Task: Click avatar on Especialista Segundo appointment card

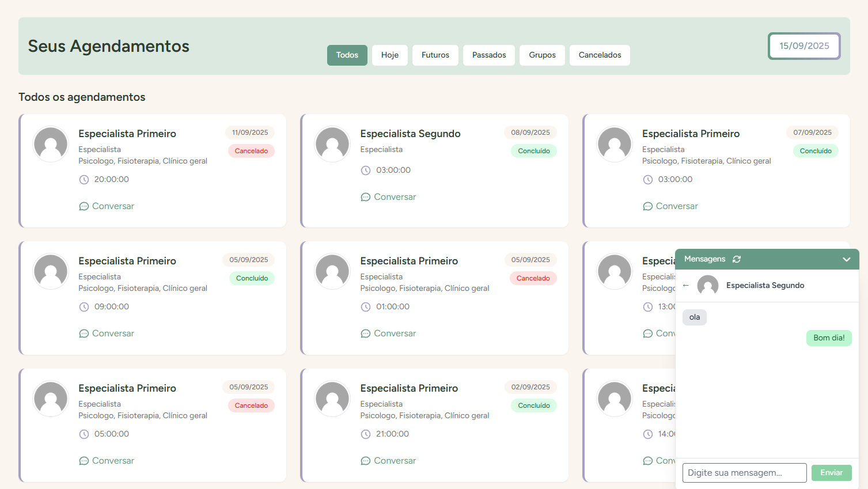Action: tap(332, 144)
